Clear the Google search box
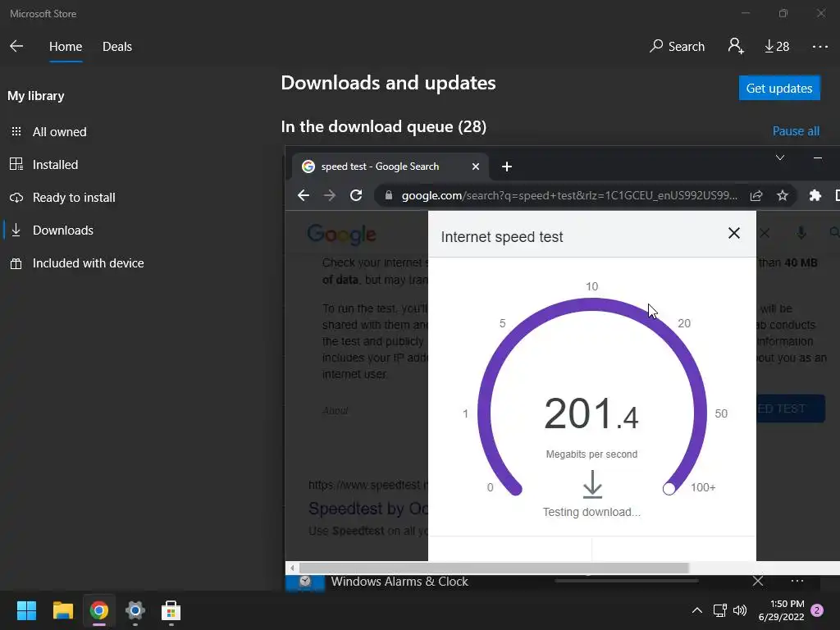The image size is (840, 630). click(x=765, y=233)
